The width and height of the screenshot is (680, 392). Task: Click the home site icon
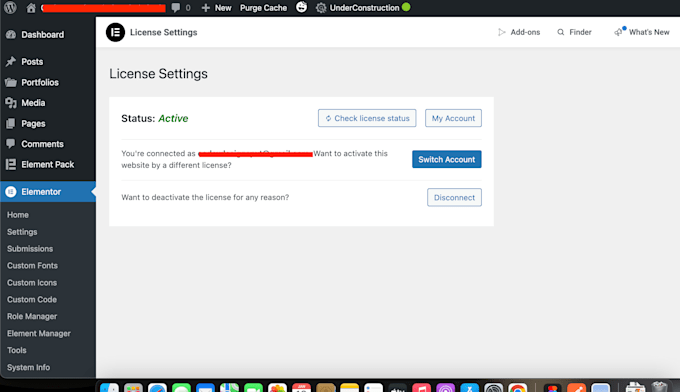coord(31,8)
